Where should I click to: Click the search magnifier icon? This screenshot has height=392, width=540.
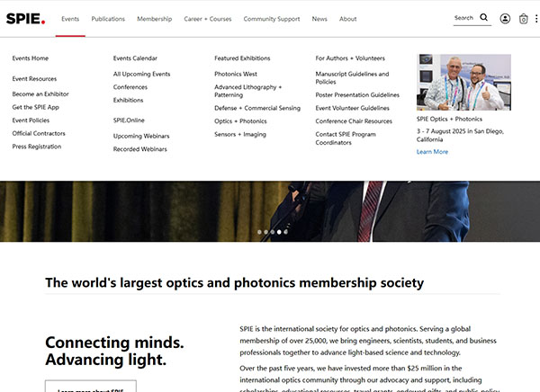(x=484, y=17)
